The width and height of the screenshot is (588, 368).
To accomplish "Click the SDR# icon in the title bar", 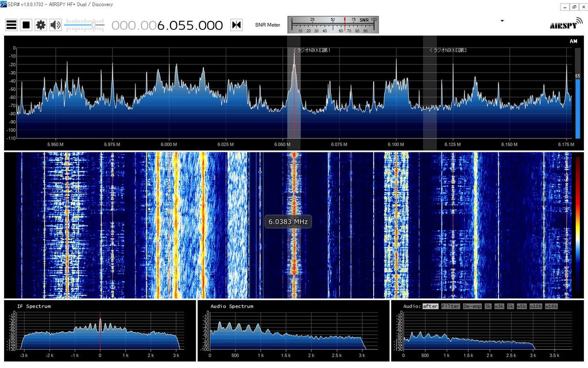I will click(x=5, y=5).
